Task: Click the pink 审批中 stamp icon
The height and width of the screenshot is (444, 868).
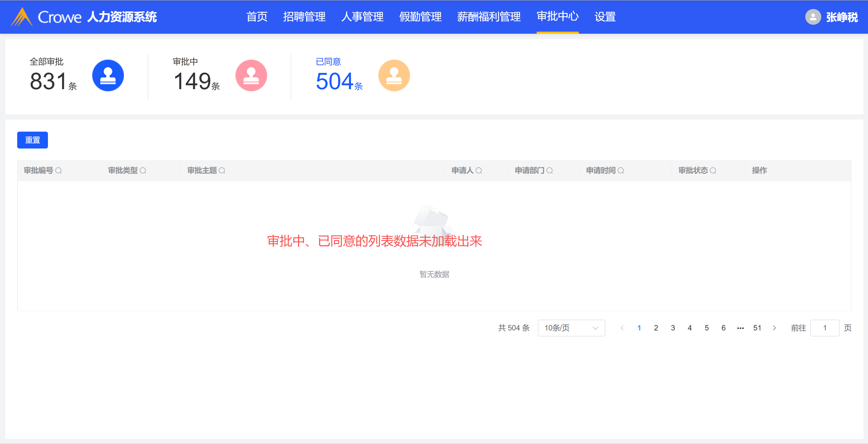Action: [x=251, y=75]
